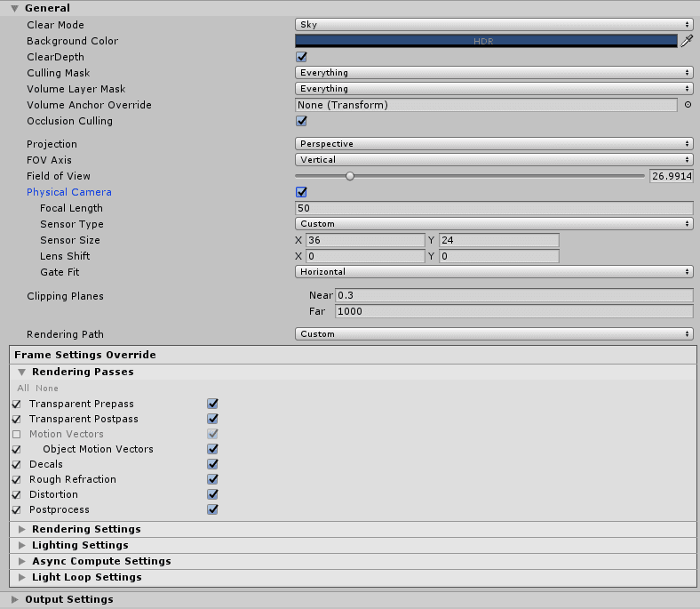
Task: Toggle override checkbox for Postprocess
Action: pos(17,509)
